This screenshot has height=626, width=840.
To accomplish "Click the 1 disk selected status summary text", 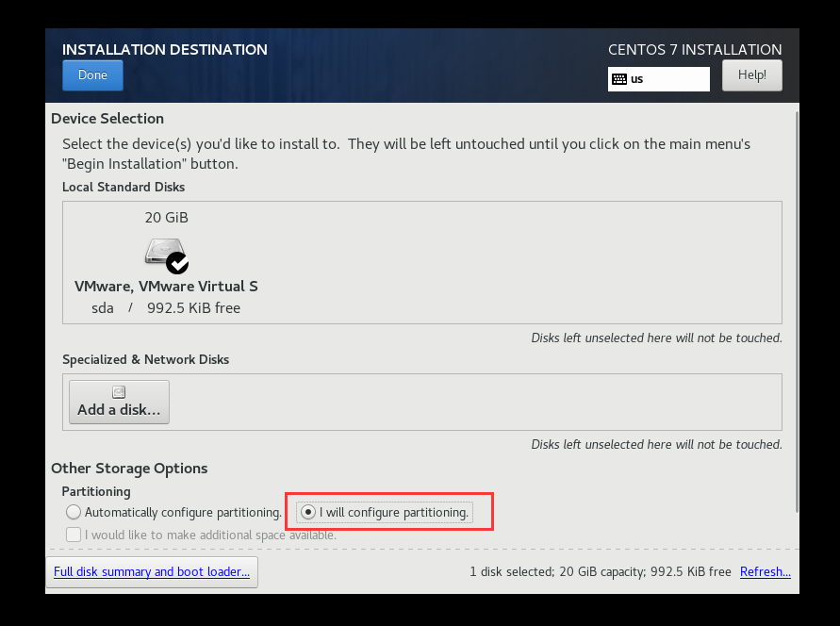I will click(600, 572).
